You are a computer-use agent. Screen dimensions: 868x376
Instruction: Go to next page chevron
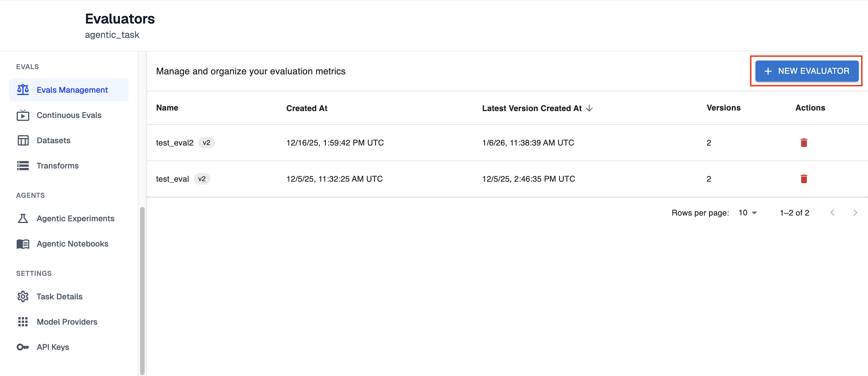point(855,213)
